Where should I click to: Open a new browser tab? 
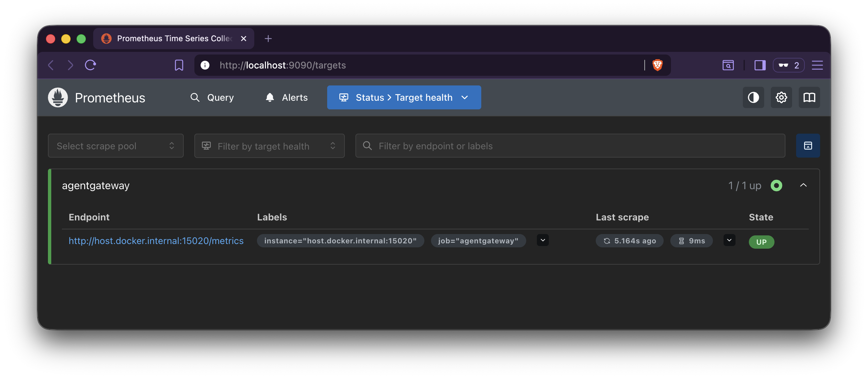click(x=268, y=38)
